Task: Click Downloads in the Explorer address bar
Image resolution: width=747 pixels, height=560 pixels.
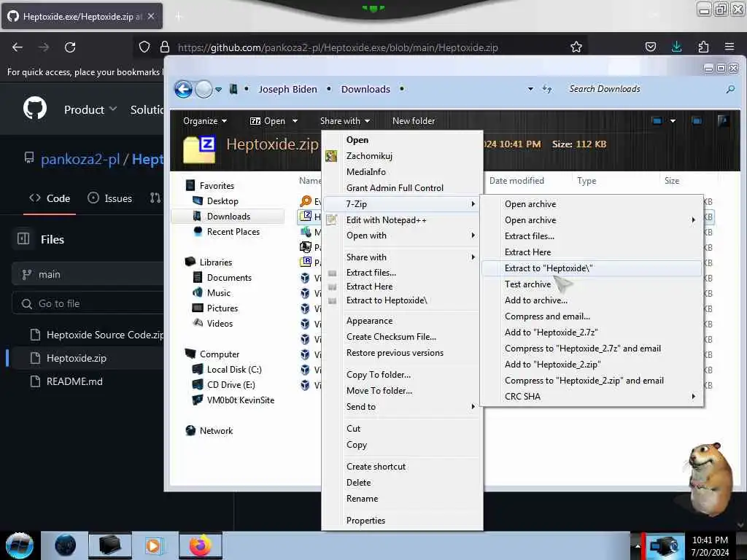Action: coord(365,89)
